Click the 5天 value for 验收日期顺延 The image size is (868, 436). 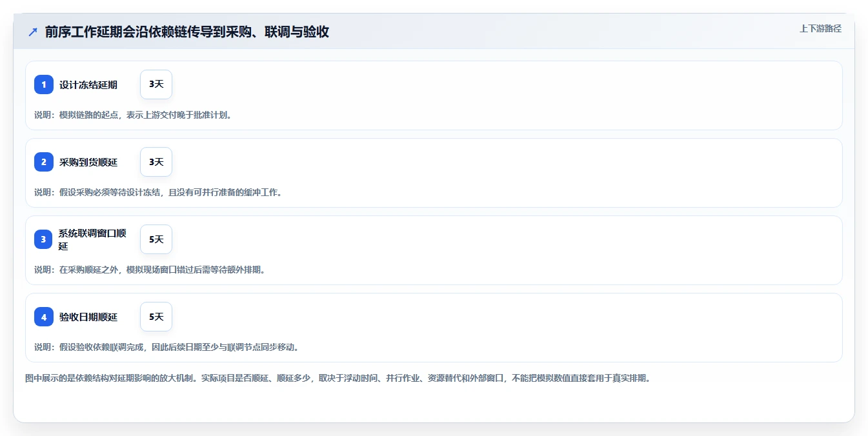pos(156,317)
